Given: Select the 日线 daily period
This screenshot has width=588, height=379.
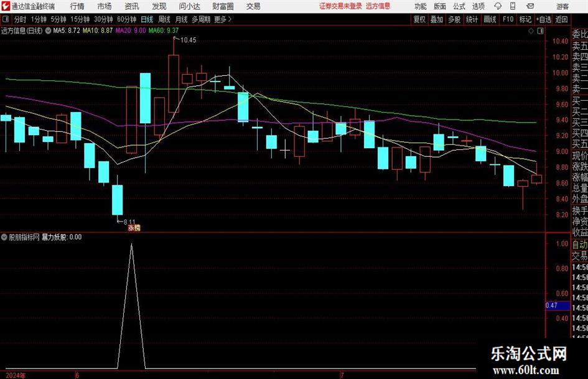Looking at the screenshot, I should 147,19.
